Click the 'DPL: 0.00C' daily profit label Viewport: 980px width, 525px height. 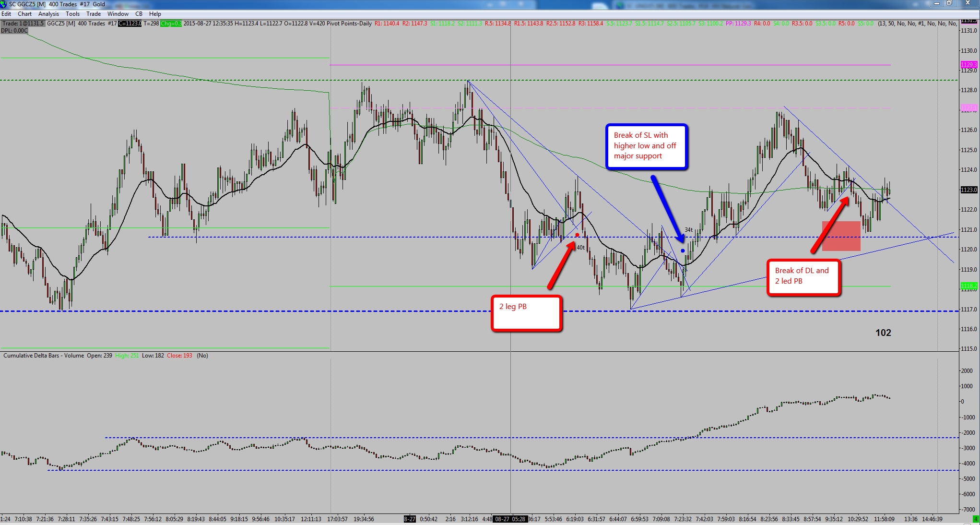coord(14,31)
